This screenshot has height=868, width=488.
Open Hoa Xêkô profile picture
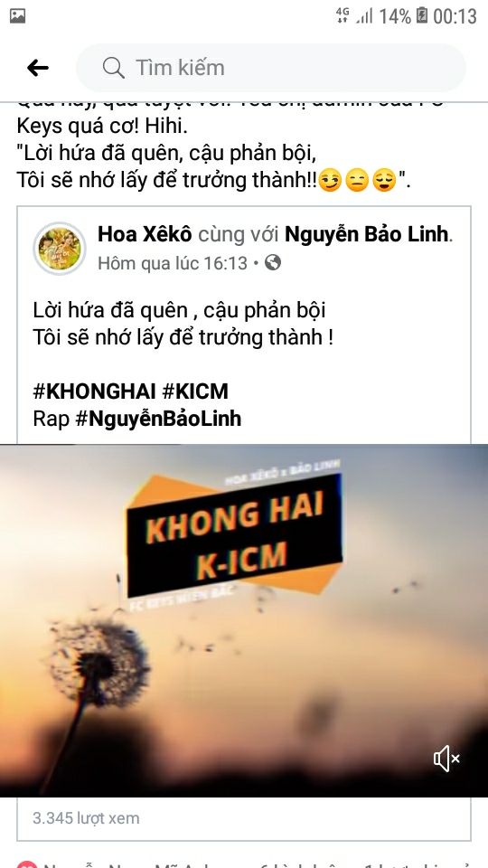click(60, 249)
